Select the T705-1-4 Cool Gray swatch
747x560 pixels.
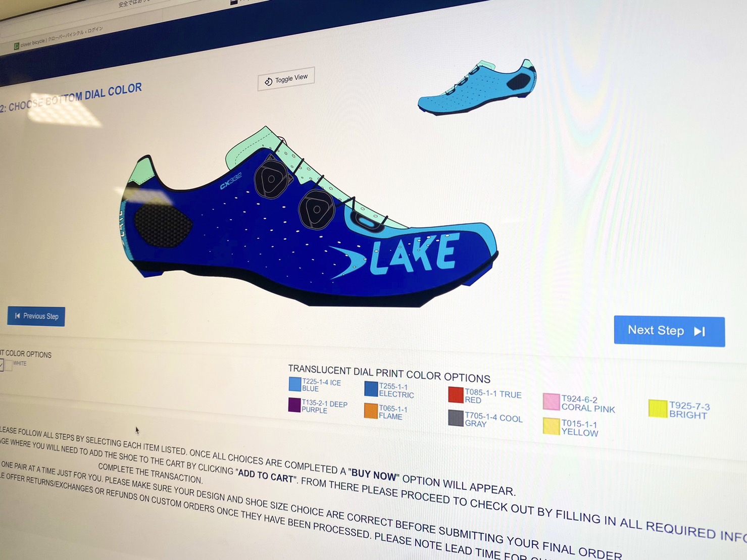(456, 418)
